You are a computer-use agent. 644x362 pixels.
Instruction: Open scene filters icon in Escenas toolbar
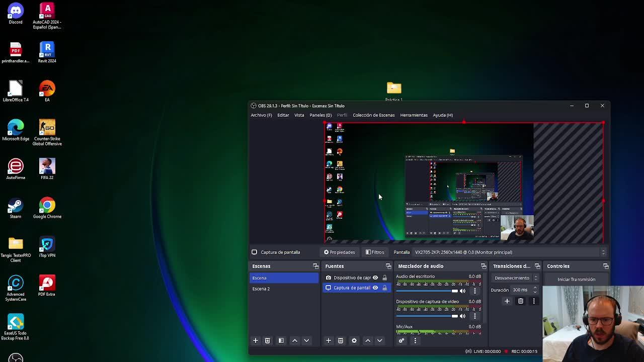(281, 340)
